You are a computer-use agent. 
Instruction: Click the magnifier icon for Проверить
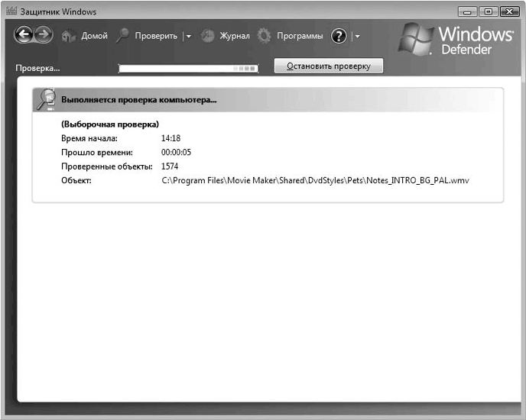[x=122, y=36]
